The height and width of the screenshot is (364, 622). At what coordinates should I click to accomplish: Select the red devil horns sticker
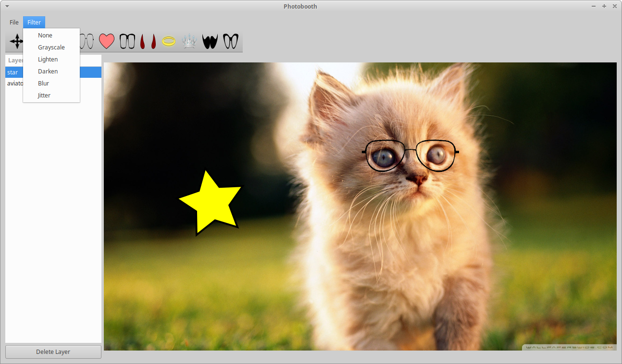148,41
